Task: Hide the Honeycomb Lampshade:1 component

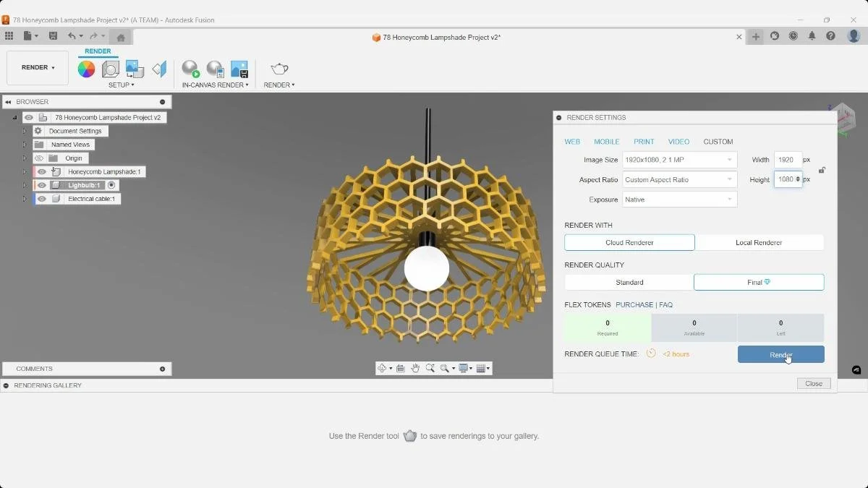Action: click(x=41, y=172)
